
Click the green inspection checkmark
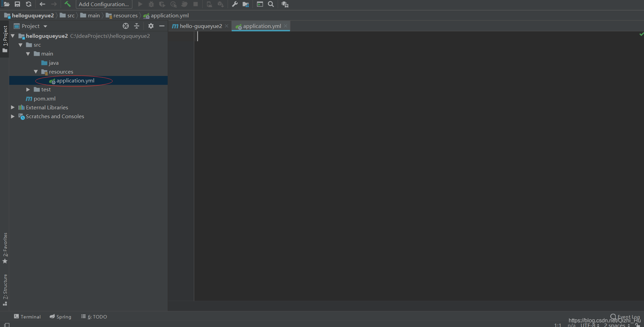tap(641, 34)
